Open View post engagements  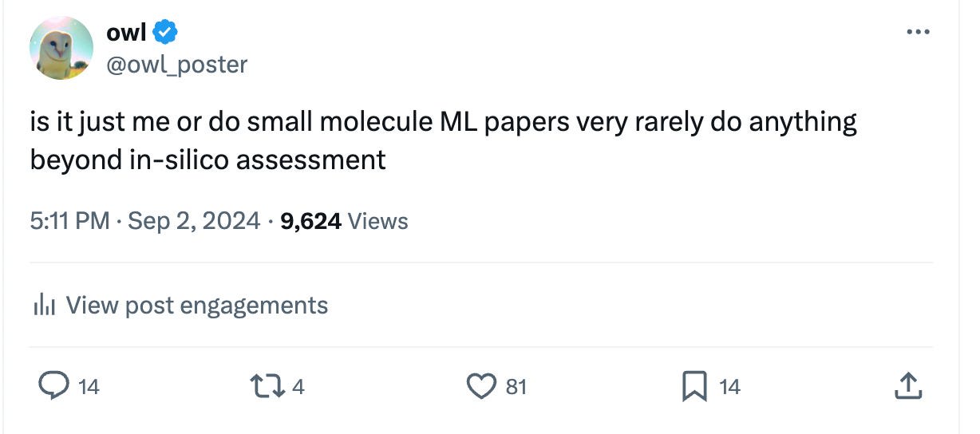coord(196,305)
